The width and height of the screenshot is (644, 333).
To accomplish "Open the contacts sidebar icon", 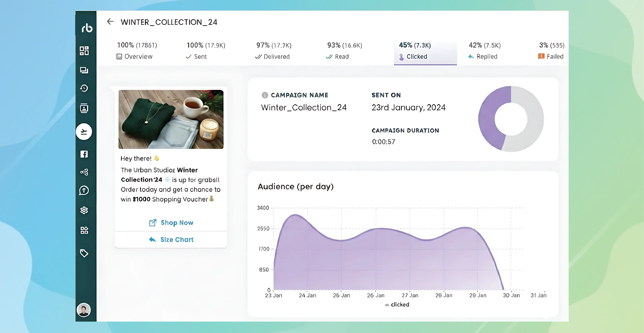I will 84,108.
